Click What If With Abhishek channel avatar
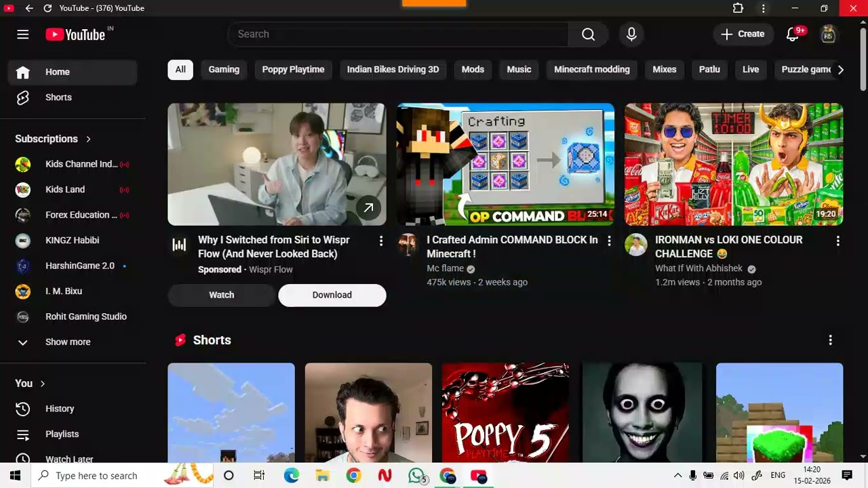Viewport: 868px width, 488px height. (x=636, y=245)
